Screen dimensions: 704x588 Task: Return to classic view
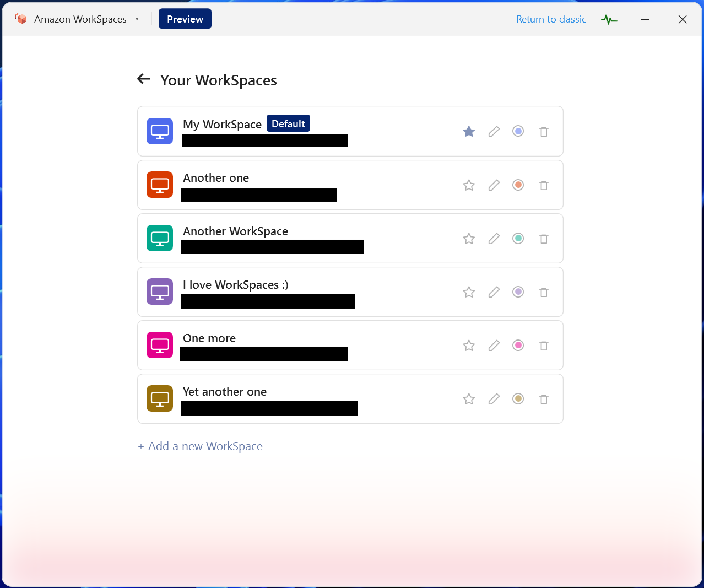(x=551, y=19)
